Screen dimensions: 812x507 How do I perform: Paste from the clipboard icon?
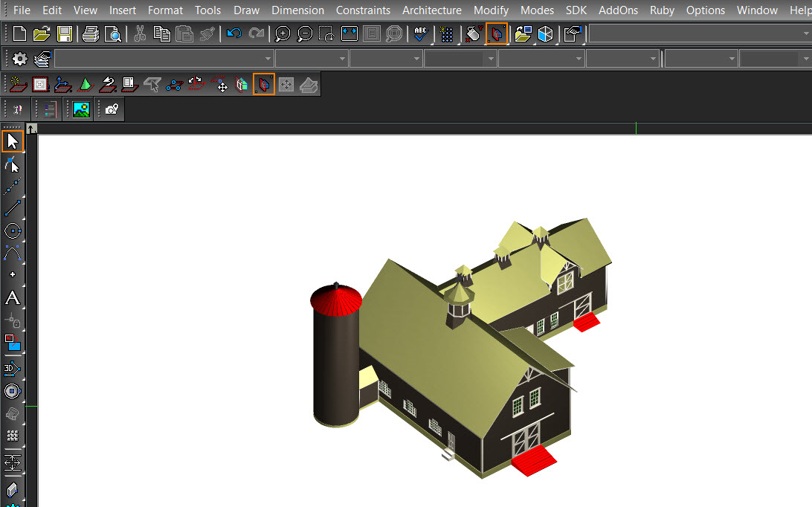click(184, 34)
